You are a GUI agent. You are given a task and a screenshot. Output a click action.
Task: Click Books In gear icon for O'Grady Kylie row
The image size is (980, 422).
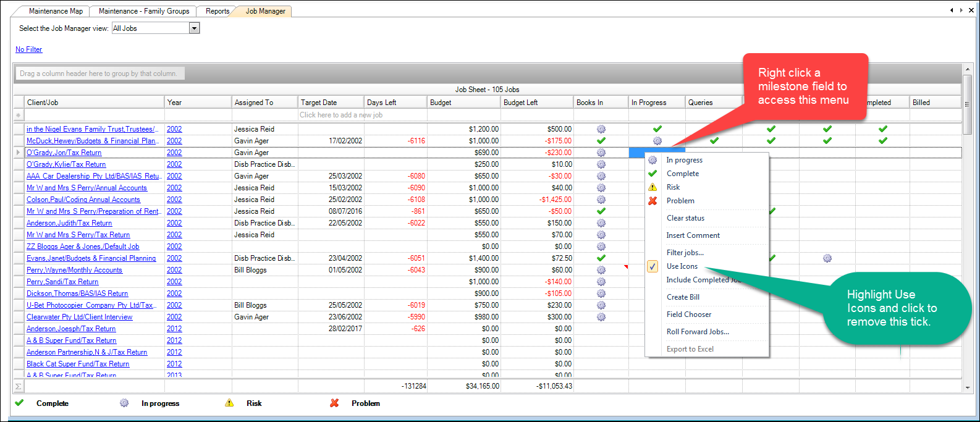point(601,164)
